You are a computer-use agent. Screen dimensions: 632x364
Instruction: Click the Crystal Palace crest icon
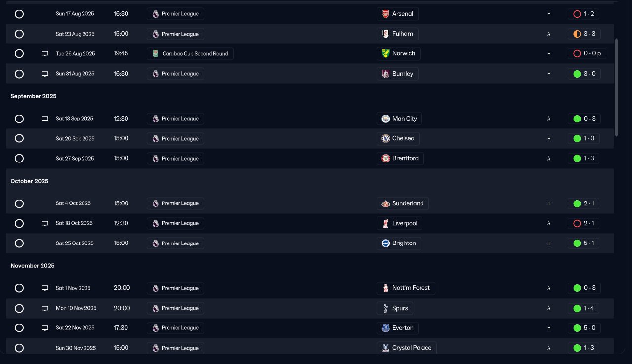(x=386, y=348)
